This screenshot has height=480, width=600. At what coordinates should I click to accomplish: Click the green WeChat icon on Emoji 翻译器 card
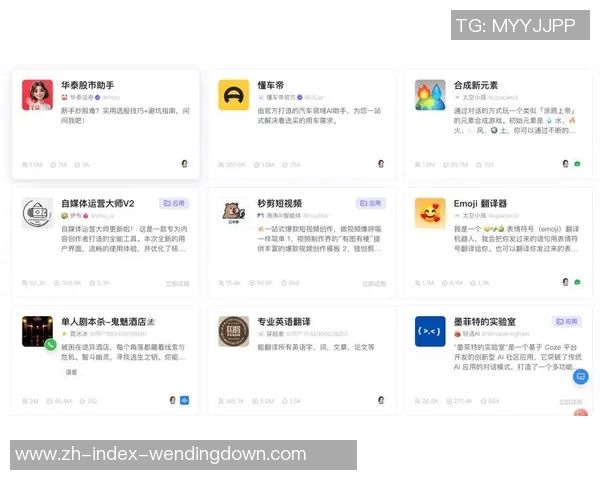(577, 282)
